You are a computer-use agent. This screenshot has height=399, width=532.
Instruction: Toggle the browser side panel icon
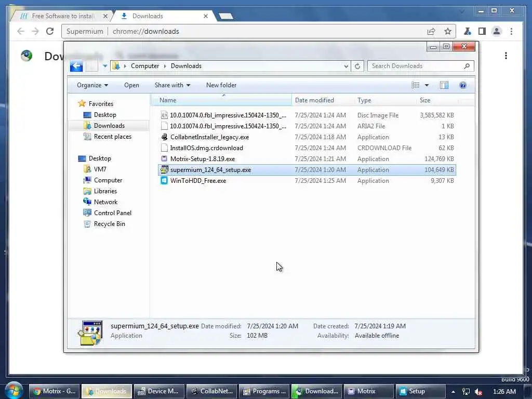[x=482, y=31]
